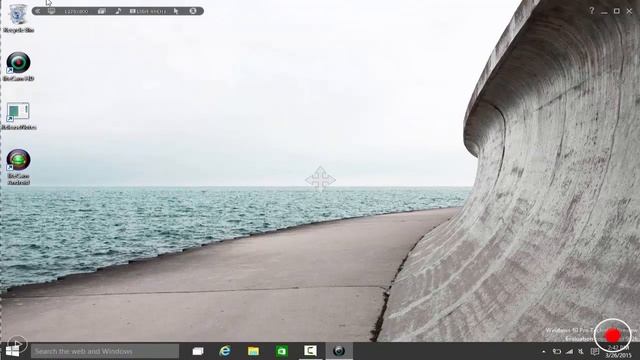Click the camera icon in the recorder toolbar
The width and height of the screenshot is (640, 360).
point(101,11)
